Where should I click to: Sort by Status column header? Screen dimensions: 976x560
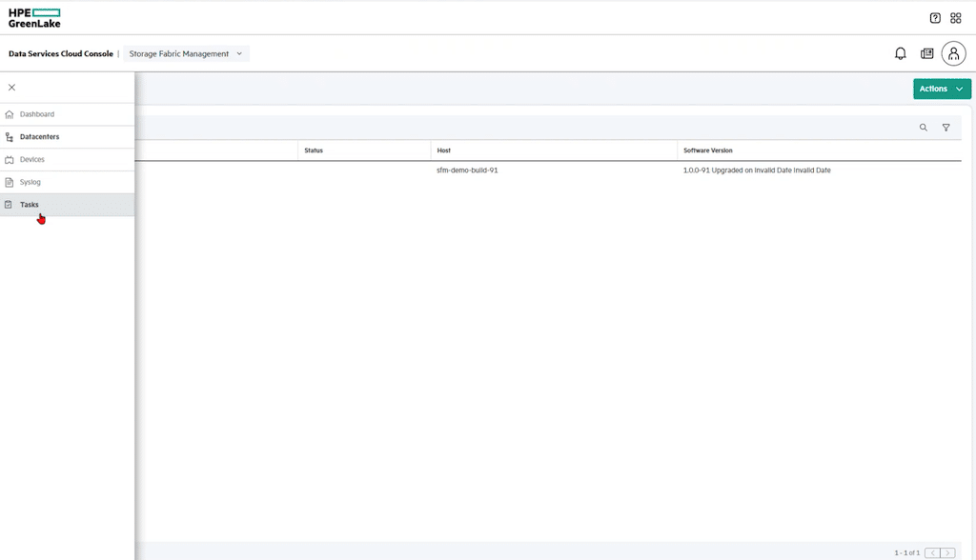tap(314, 150)
